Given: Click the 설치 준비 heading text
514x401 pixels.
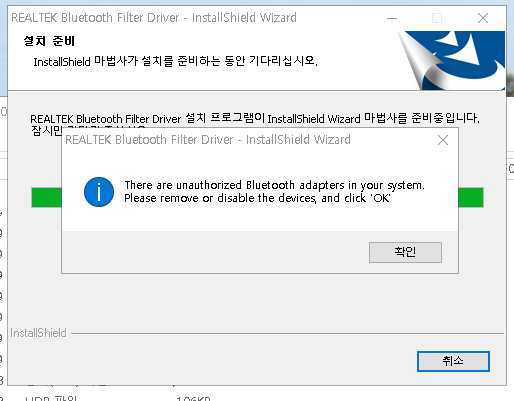Looking at the screenshot, I should 49,41.
